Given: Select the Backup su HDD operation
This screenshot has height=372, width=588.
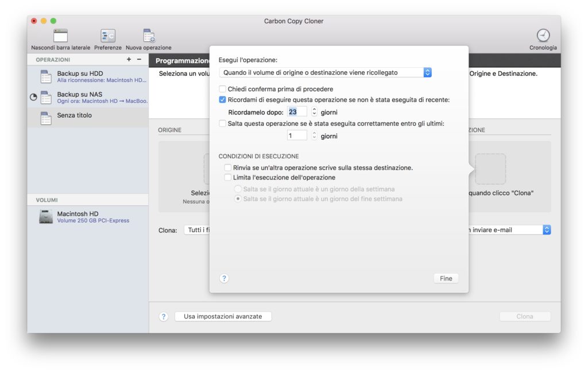Looking at the screenshot, I should (x=88, y=76).
